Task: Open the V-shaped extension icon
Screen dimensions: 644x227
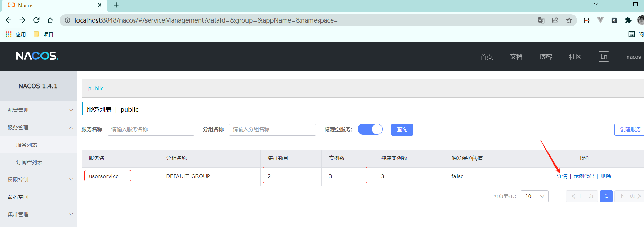Action: point(600,20)
